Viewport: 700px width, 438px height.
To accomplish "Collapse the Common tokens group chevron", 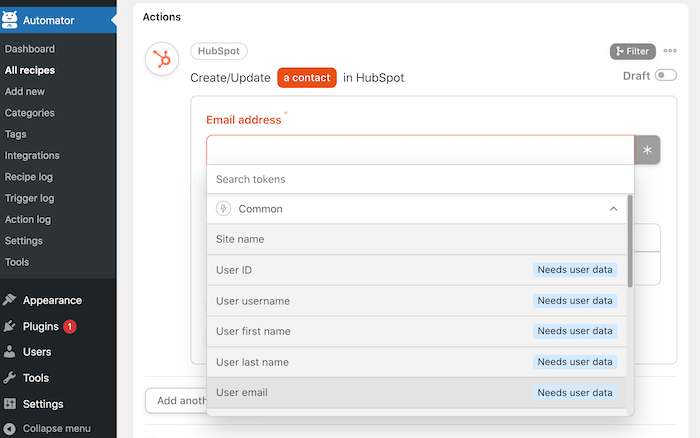I will [x=613, y=209].
